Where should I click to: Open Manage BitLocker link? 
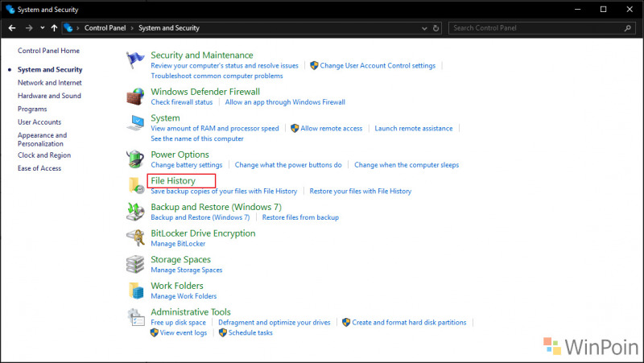tap(178, 244)
